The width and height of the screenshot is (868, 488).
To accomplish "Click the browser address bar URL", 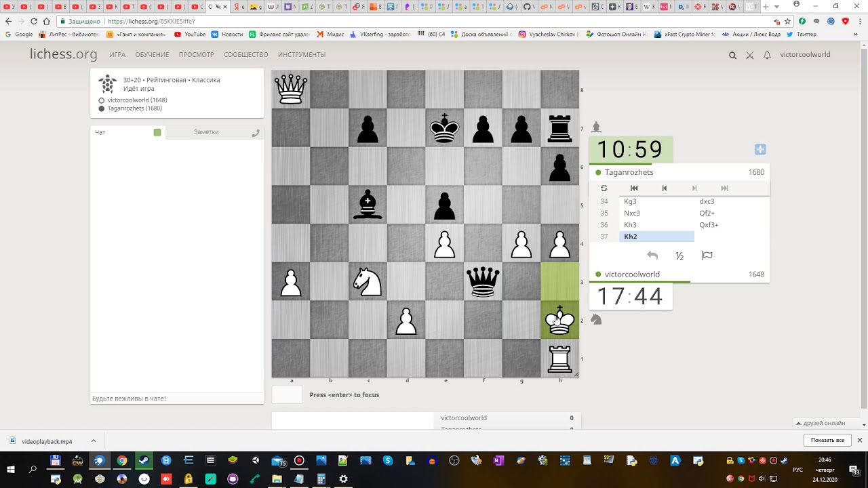I will [151, 22].
